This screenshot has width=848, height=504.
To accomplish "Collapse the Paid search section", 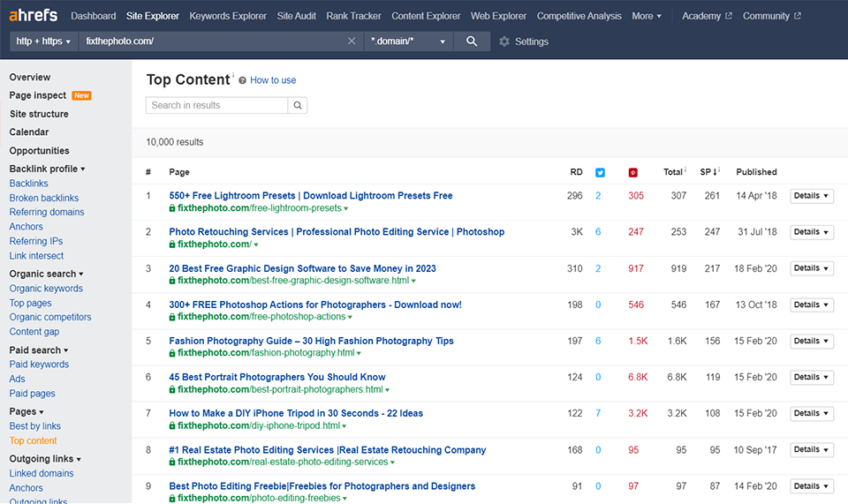I will pyautogui.click(x=38, y=350).
